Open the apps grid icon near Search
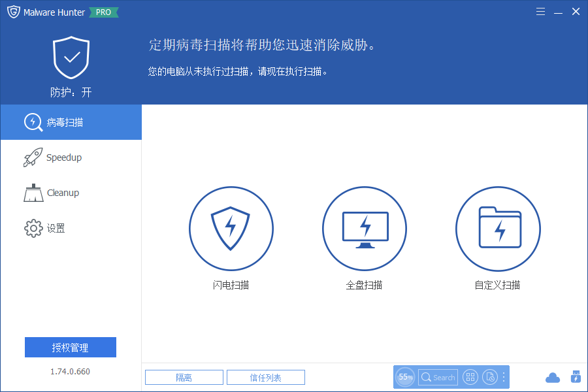The image size is (588, 392). pos(470,377)
